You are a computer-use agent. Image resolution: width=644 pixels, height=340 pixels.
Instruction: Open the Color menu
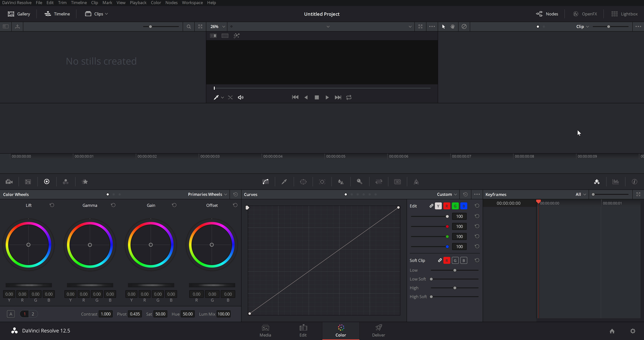[x=156, y=3]
